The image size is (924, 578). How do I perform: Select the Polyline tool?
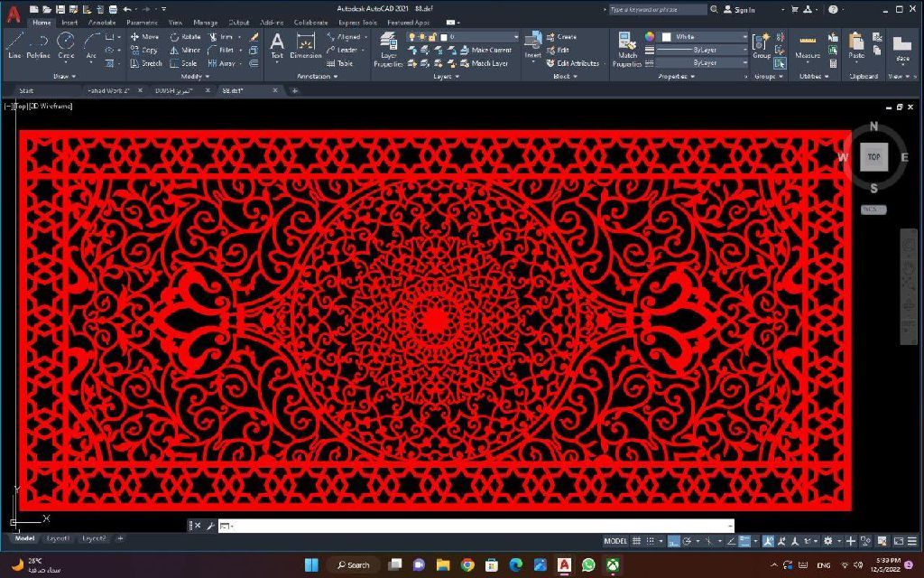[x=39, y=45]
